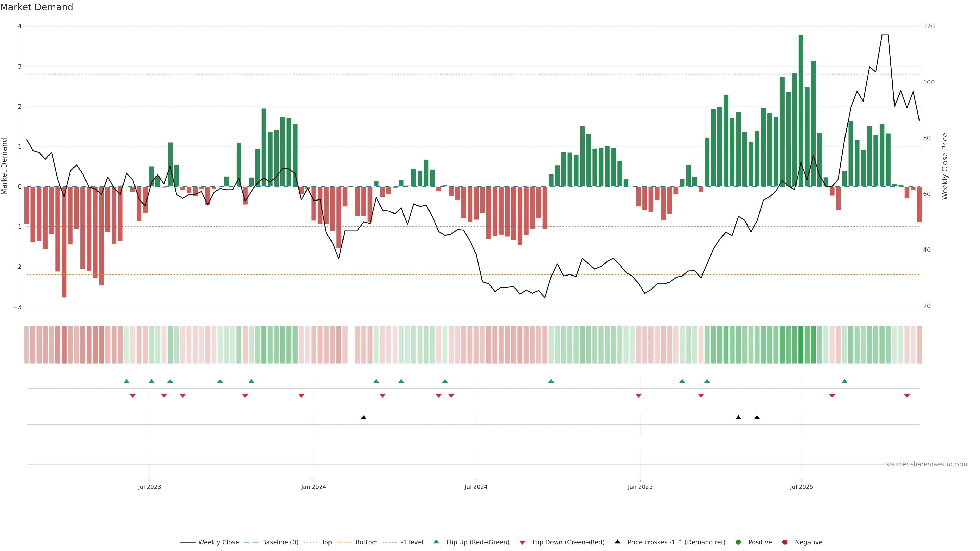980x551 pixels.
Task: Click Price crosses -1 black triangle legend icon
Action: tap(617, 542)
